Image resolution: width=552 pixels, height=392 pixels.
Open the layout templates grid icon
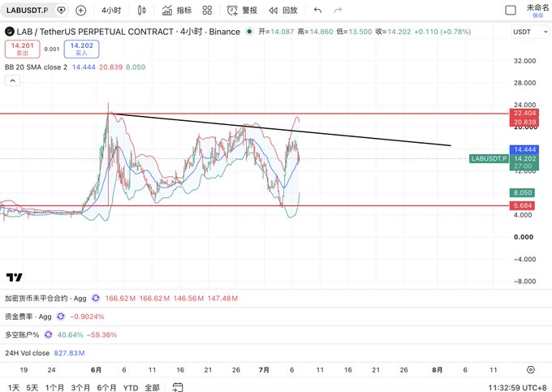(207, 11)
